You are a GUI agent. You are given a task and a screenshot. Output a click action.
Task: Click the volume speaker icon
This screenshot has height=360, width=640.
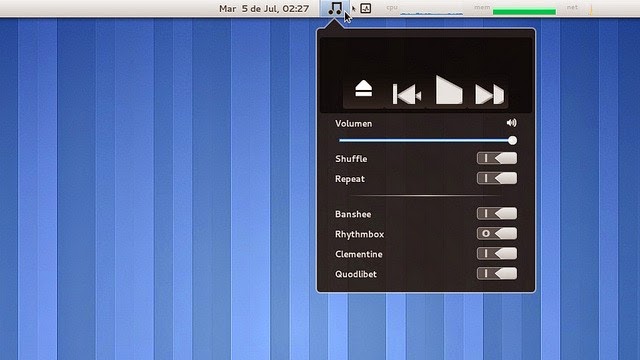[511, 123]
